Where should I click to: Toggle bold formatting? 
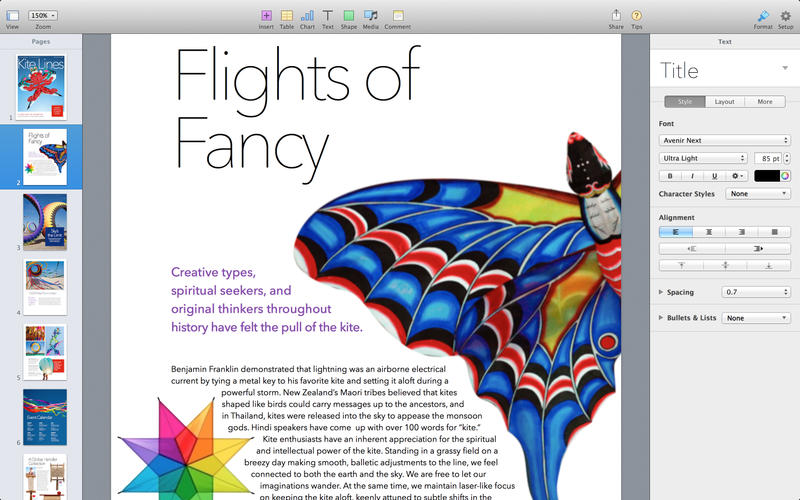pyautogui.click(x=670, y=176)
